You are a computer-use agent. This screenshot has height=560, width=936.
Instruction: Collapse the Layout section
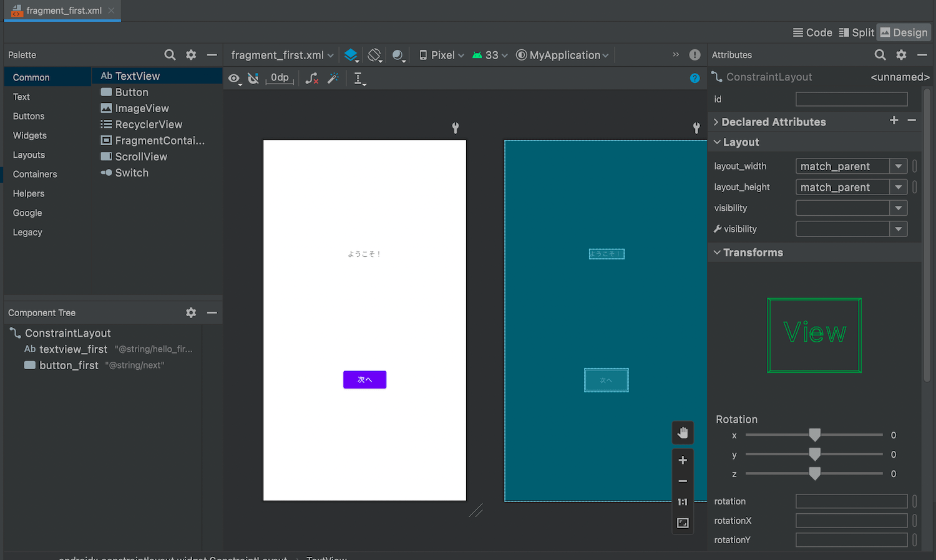tap(717, 142)
